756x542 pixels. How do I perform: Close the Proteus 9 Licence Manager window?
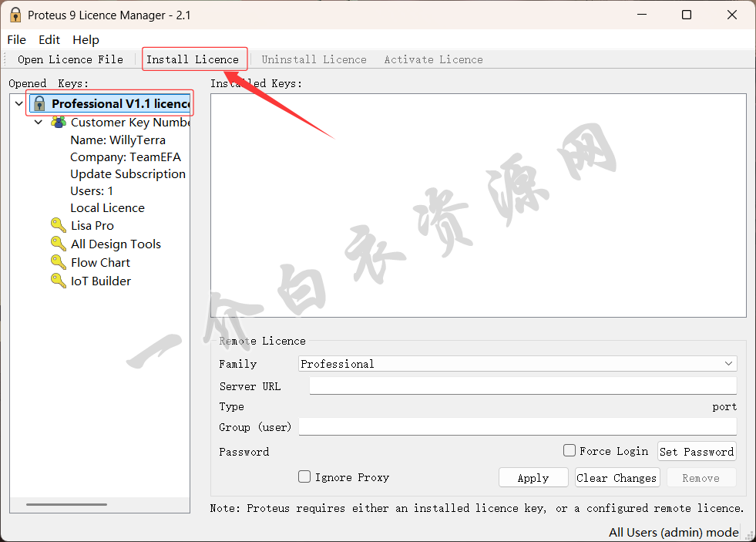tap(732, 15)
